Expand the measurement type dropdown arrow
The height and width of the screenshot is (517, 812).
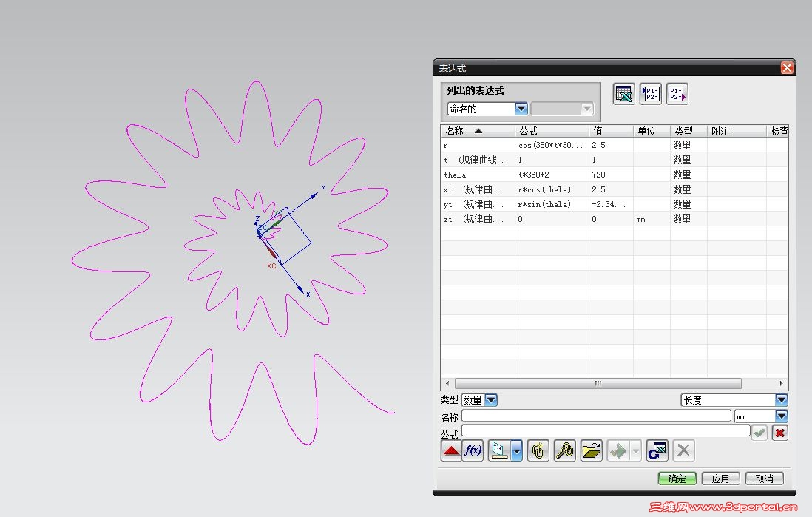pos(516,450)
